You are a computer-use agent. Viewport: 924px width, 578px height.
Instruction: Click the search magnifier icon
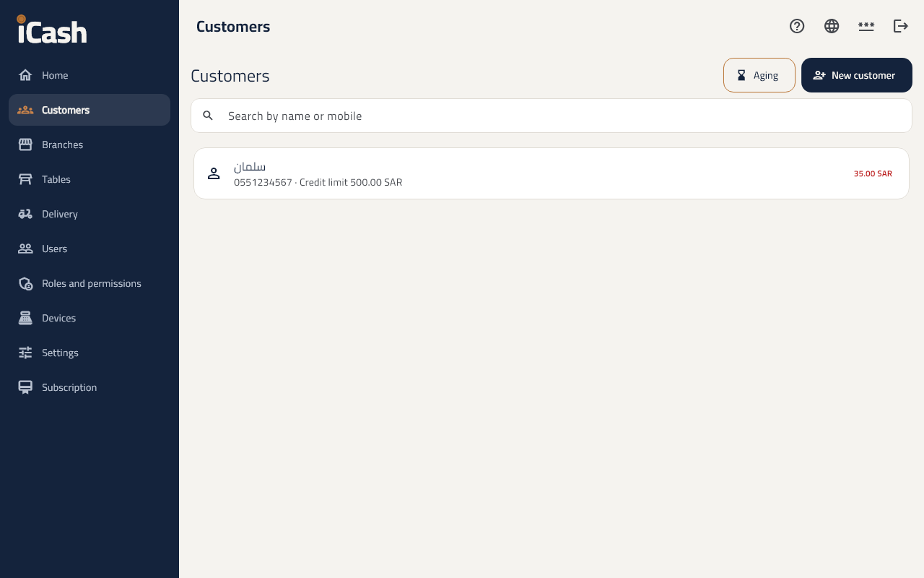point(208,116)
